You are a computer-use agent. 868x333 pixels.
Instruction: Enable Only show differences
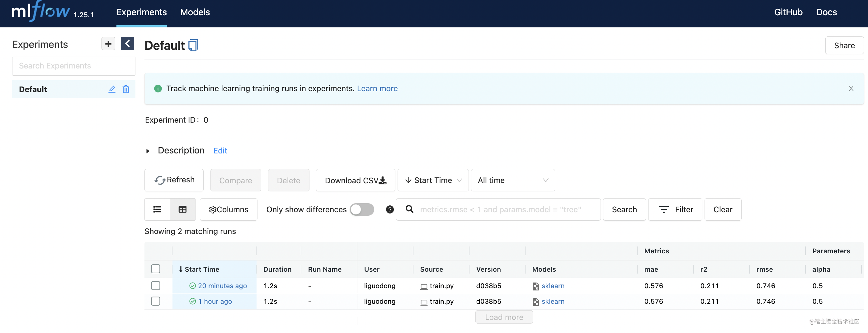point(361,209)
